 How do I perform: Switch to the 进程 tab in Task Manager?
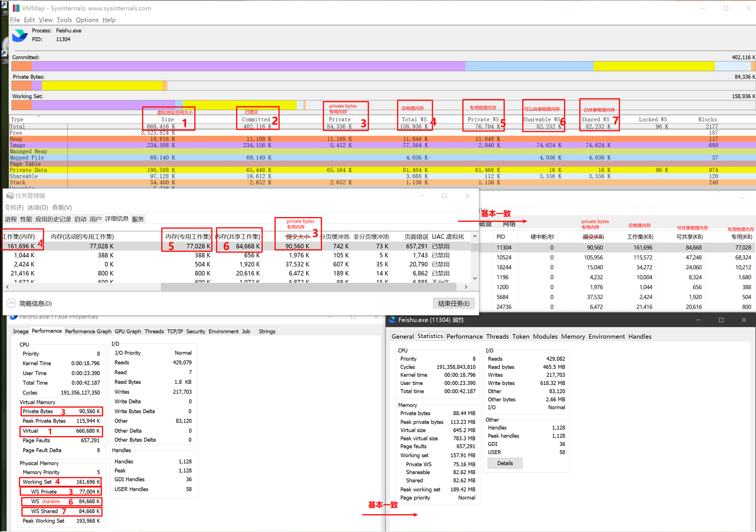point(11,219)
